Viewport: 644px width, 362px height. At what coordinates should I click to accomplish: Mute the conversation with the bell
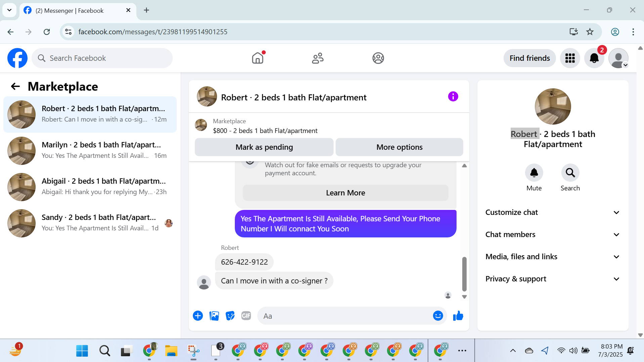pyautogui.click(x=534, y=173)
